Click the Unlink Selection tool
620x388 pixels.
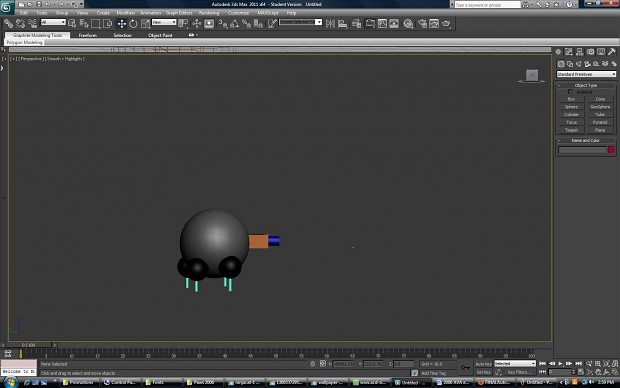(x=20, y=24)
